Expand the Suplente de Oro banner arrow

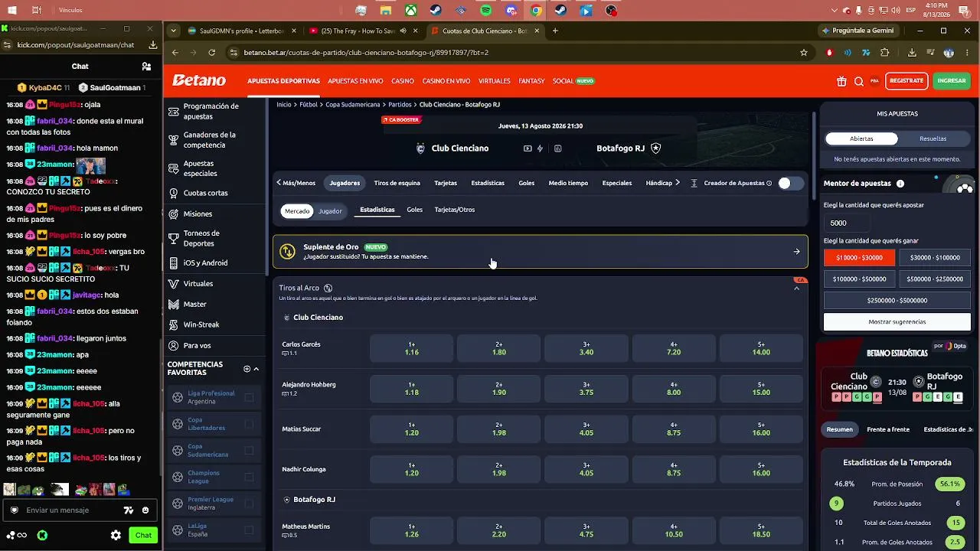pos(796,252)
